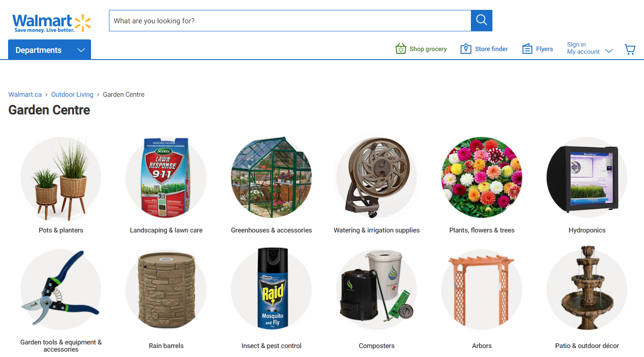Open Plants, flowers & trees category
644x357 pixels.
point(482,178)
